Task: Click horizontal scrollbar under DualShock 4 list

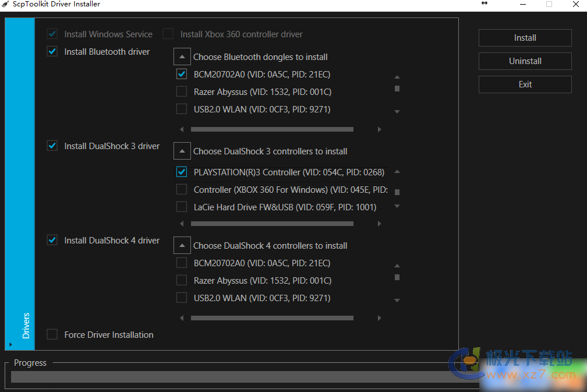Action: click(x=272, y=318)
